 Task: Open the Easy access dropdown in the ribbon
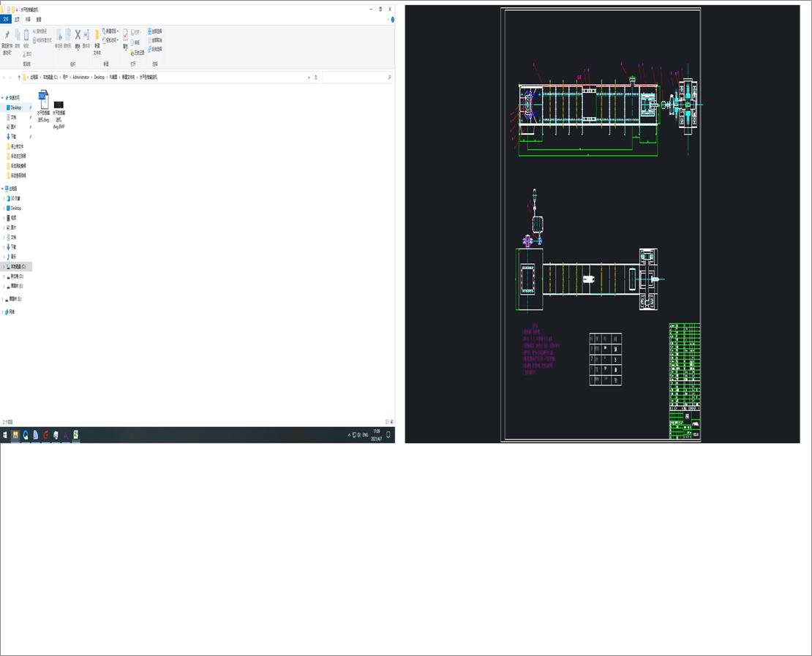110,40
